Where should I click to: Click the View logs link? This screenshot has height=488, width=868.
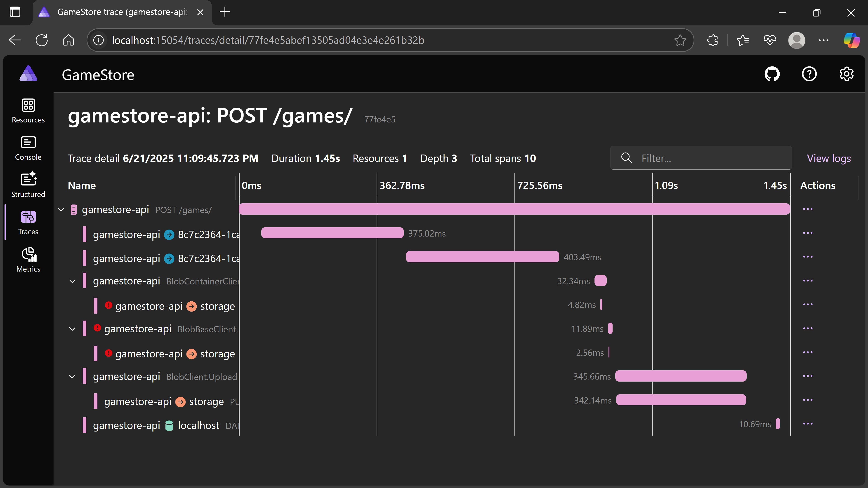click(829, 158)
